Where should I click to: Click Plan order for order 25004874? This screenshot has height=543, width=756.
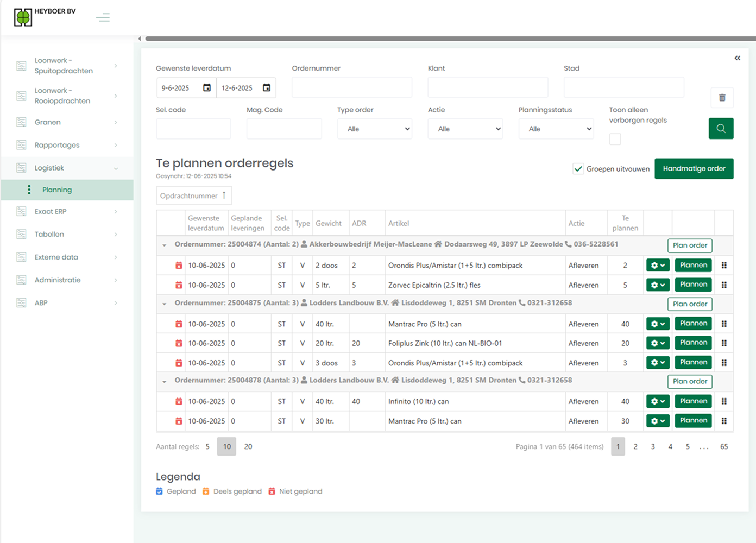coord(690,245)
